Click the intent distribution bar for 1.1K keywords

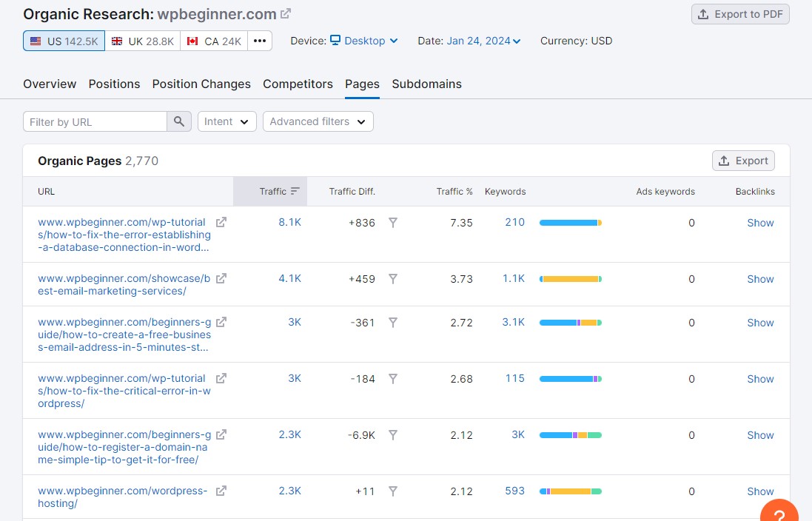click(571, 279)
